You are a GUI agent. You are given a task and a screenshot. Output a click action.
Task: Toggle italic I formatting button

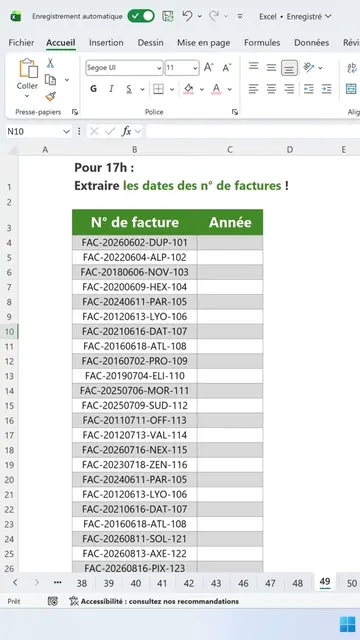pos(111,89)
